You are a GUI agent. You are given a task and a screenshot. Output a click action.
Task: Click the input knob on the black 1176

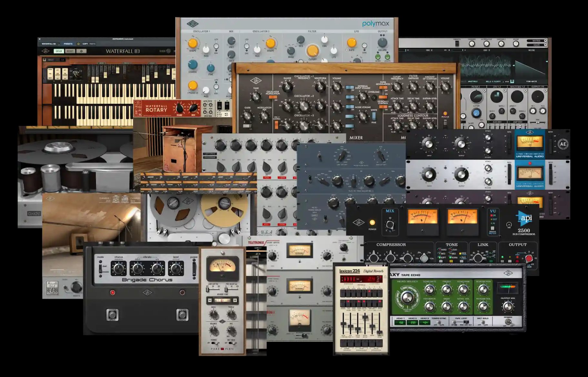(428, 144)
